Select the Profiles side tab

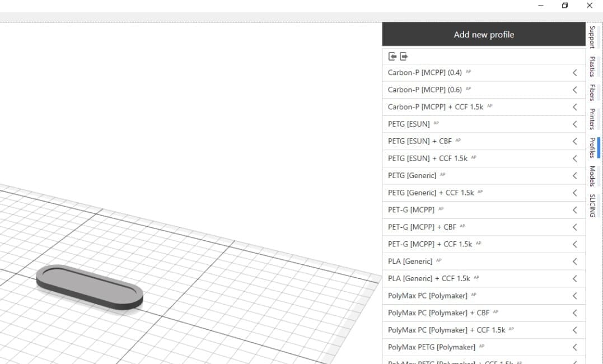[x=592, y=147]
